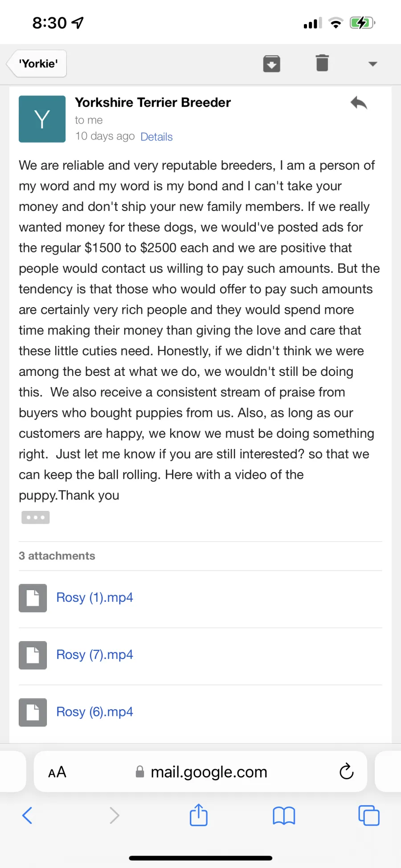Tap the mail.google.com address bar
This screenshot has width=401, height=868.
coord(200,772)
